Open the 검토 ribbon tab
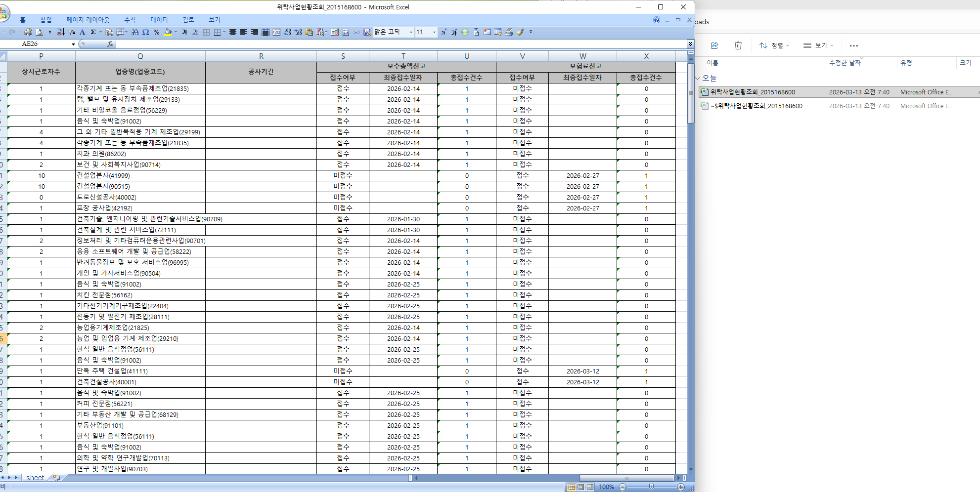 click(188, 20)
